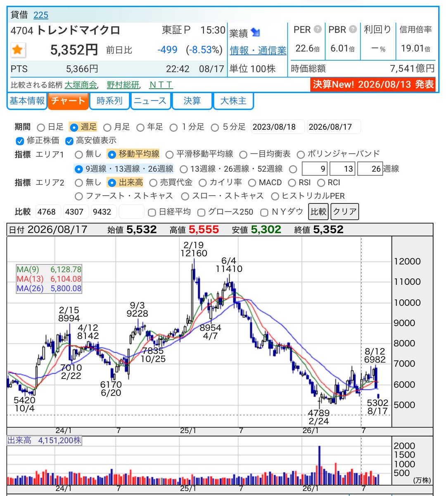
Task: Select スロー・ストキャス radio button
Action: [185, 196]
